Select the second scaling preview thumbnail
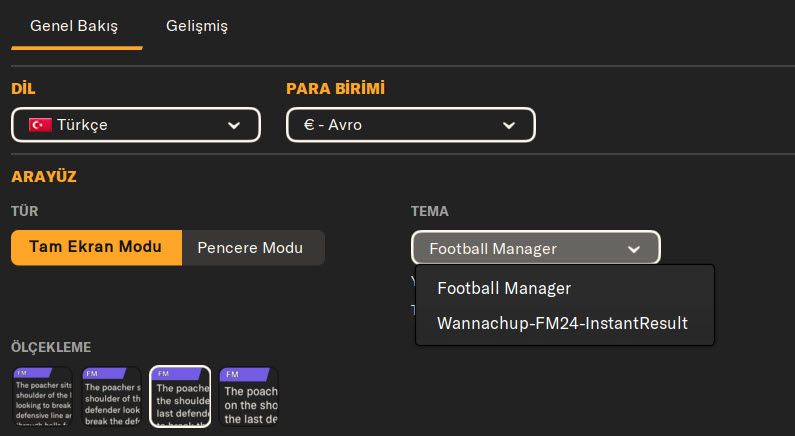The height and width of the screenshot is (436, 795). click(x=111, y=396)
